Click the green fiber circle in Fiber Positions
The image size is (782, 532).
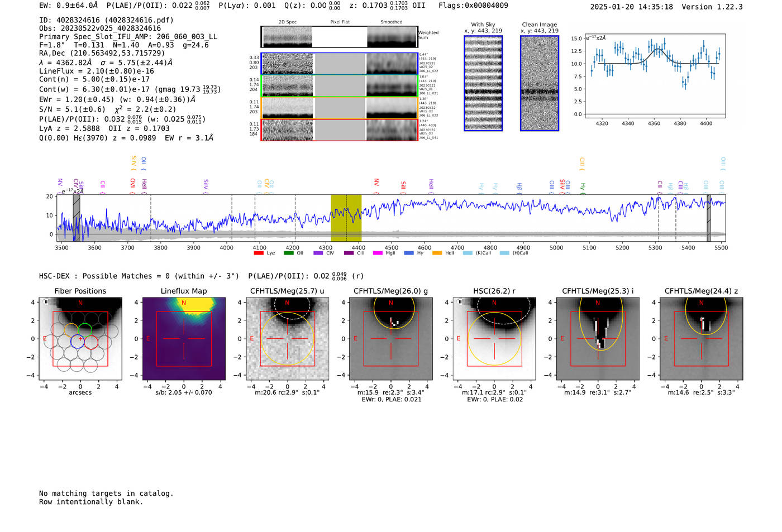85,330
